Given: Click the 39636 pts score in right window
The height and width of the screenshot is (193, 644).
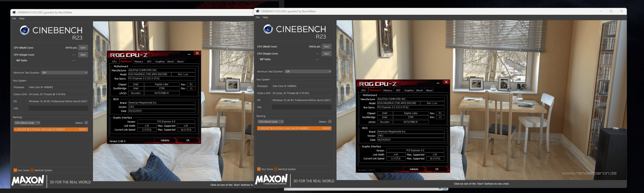Looking at the screenshot, I should point(314,47).
